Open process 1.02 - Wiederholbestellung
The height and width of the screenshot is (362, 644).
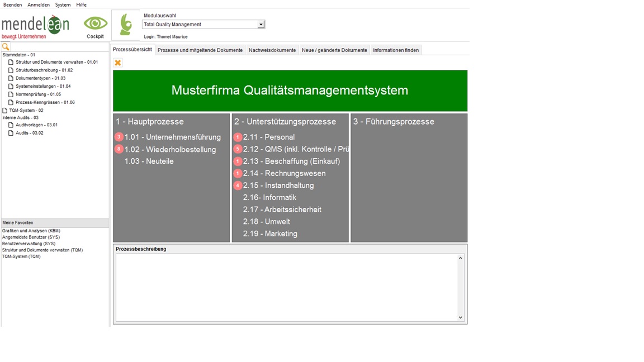pyautogui.click(x=170, y=149)
